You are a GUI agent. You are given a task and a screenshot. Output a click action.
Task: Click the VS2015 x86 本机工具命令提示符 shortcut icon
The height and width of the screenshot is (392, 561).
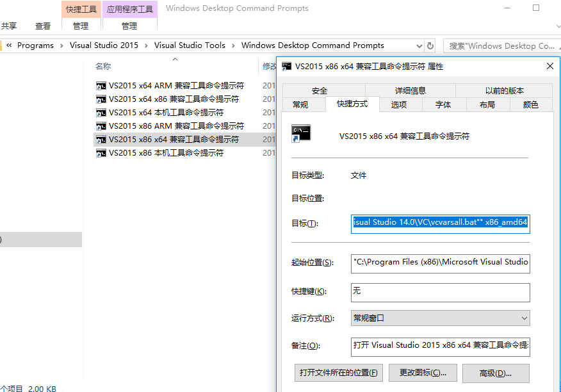click(x=101, y=153)
